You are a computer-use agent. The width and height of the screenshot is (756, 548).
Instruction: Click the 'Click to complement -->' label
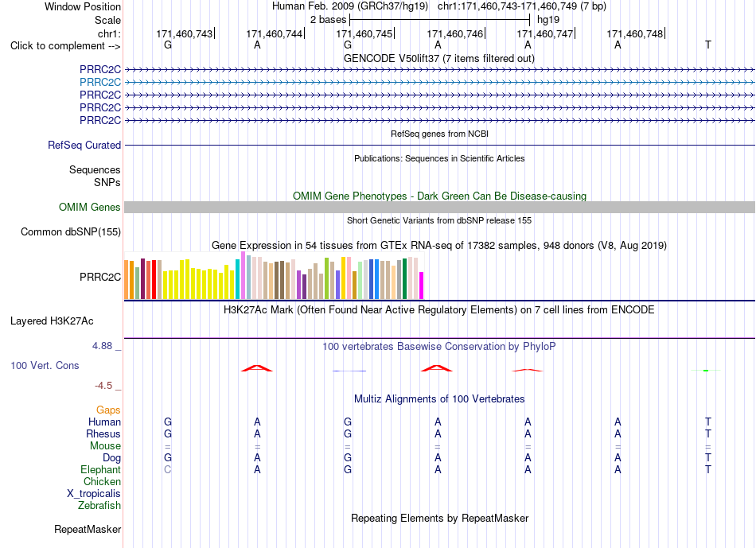pos(65,46)
